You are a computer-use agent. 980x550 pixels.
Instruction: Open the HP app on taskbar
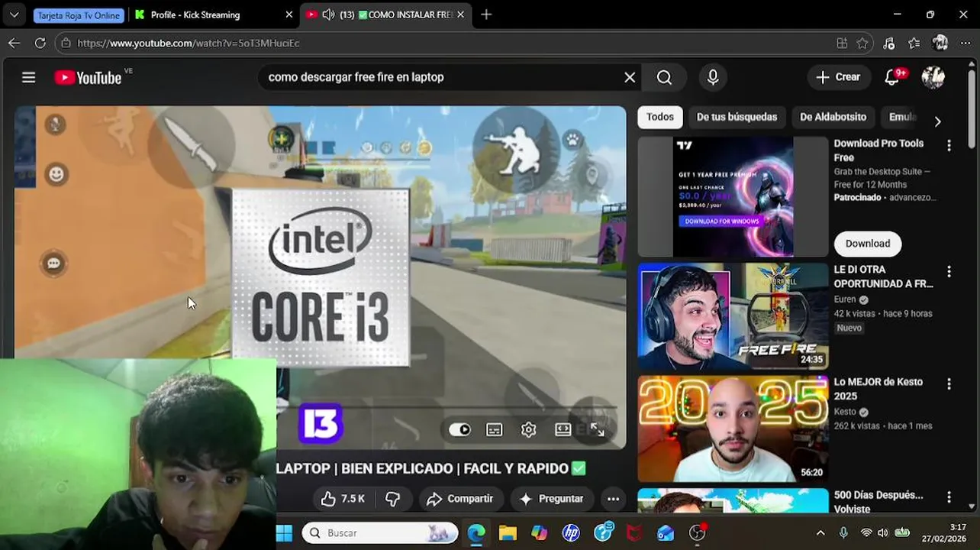(571, 533)
